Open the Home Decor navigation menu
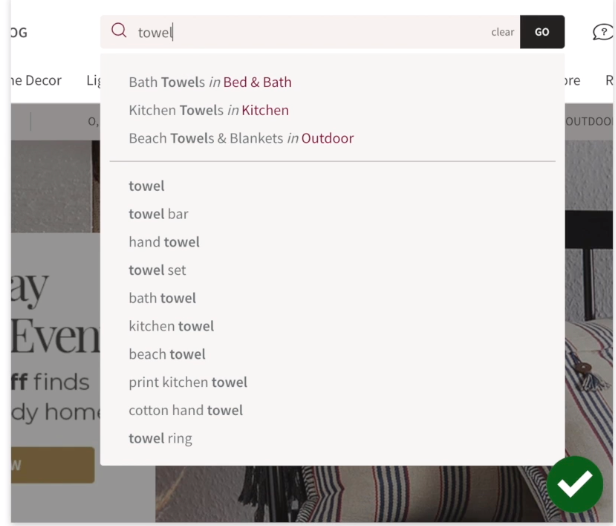The image size is (616, 526). pos(36,81)
